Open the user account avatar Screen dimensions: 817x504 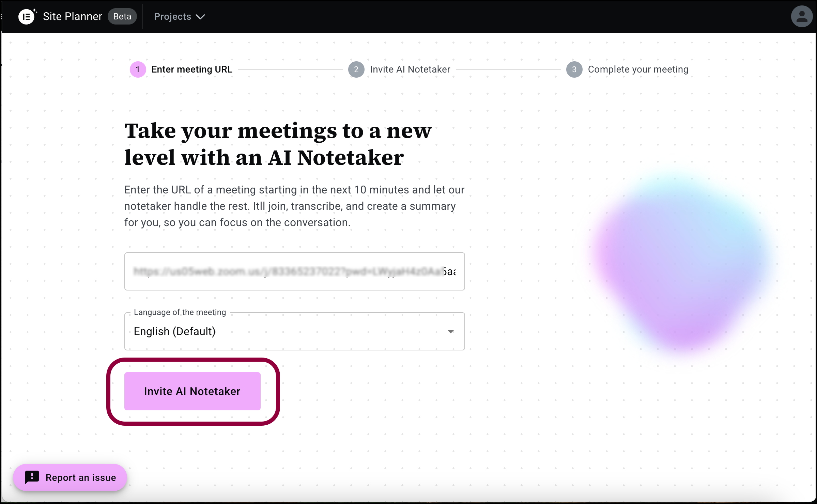click(802, 16)
